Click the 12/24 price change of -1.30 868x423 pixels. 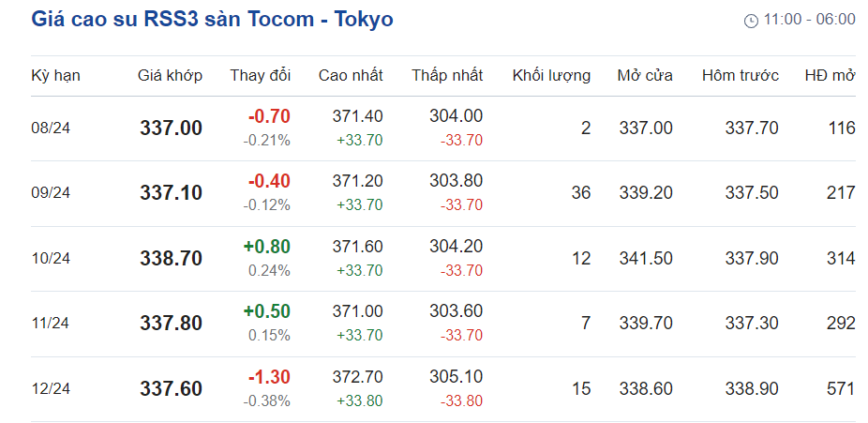coord(269,377)
